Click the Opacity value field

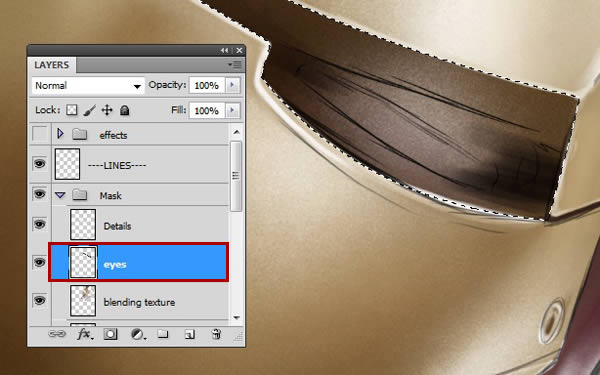tap(207, 85)
